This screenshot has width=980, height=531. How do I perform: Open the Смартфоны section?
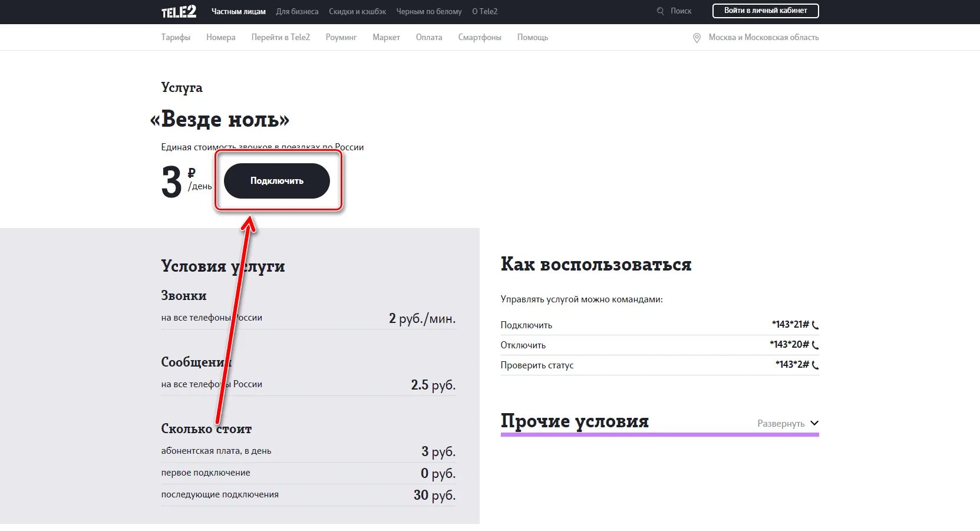click(480, 37)
